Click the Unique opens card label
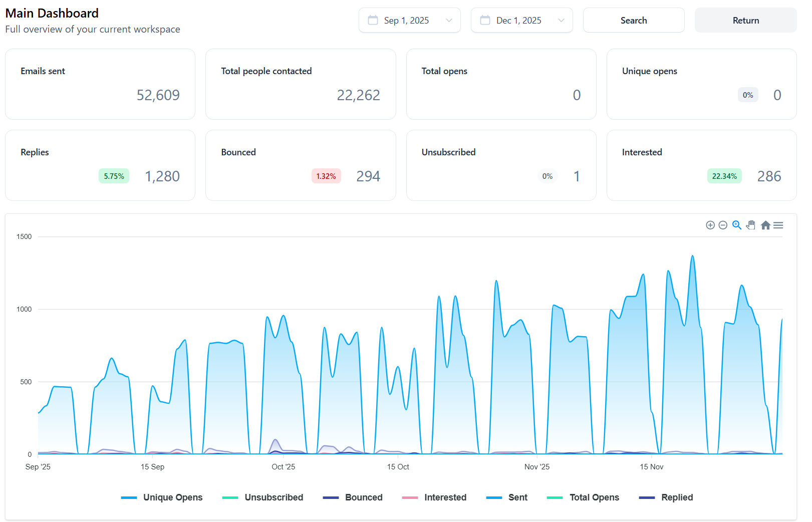812x522 pixels. click(649, 71)
